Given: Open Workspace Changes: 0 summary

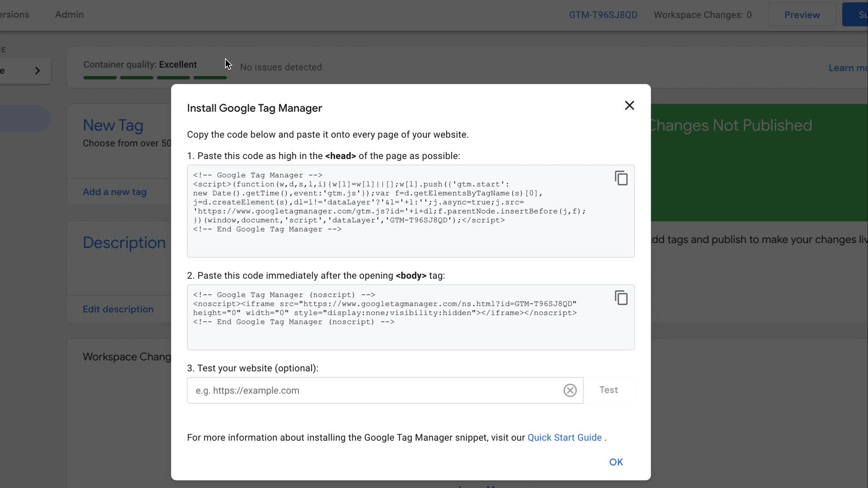Looking at the screenshot, I should pos(702,15).
